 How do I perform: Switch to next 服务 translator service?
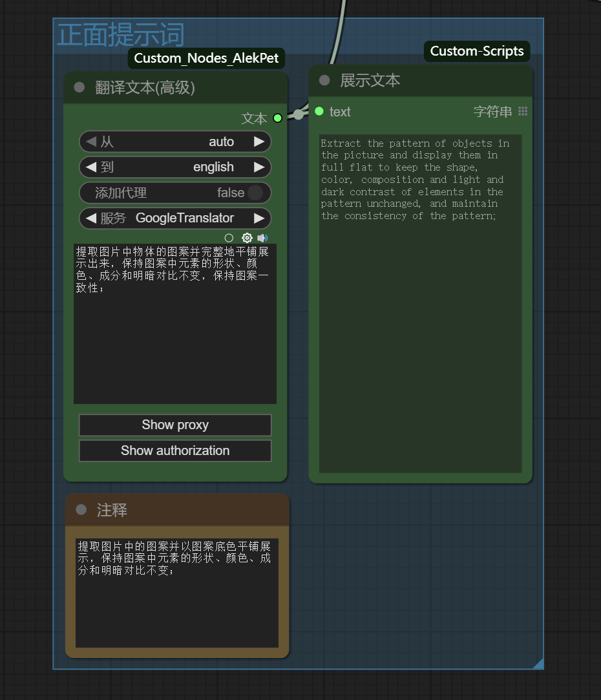tap(259, 218)
